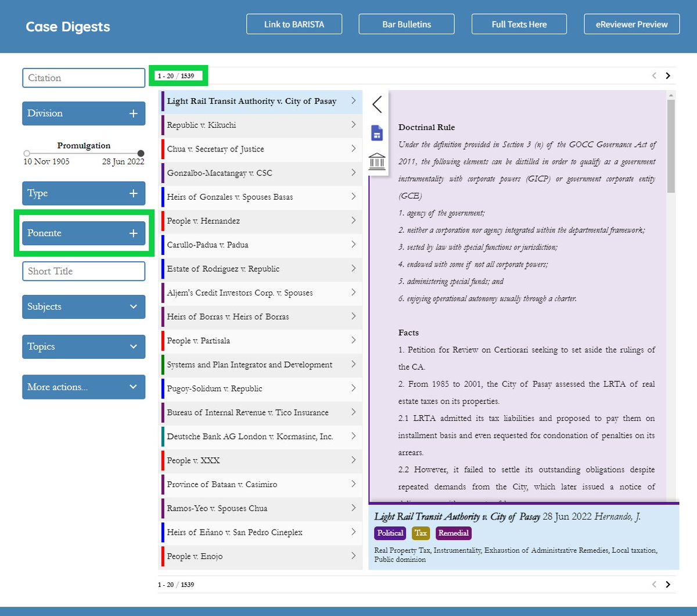697x616 pixels.
Task: Open the Topics dropdown
Action: (84, 347)
